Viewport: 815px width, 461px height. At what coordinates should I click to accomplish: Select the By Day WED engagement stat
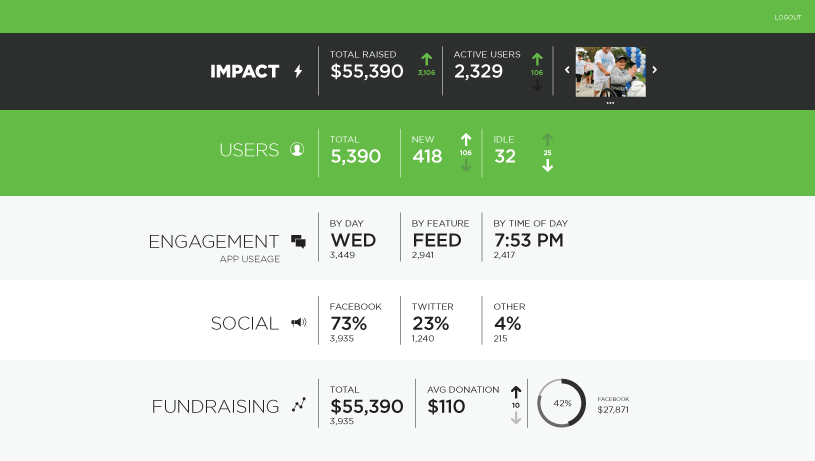pyautogui.click(x=353, y=240)
